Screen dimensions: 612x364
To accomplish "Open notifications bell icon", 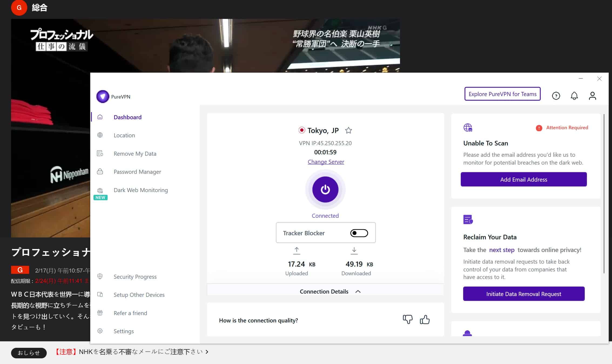I will coord(574,96).
